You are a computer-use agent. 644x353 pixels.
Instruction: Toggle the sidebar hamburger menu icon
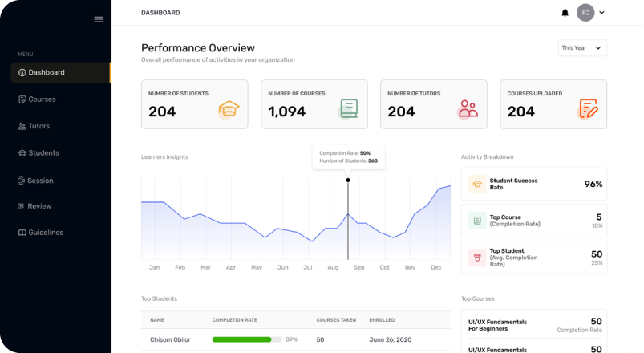coord(99,19)
